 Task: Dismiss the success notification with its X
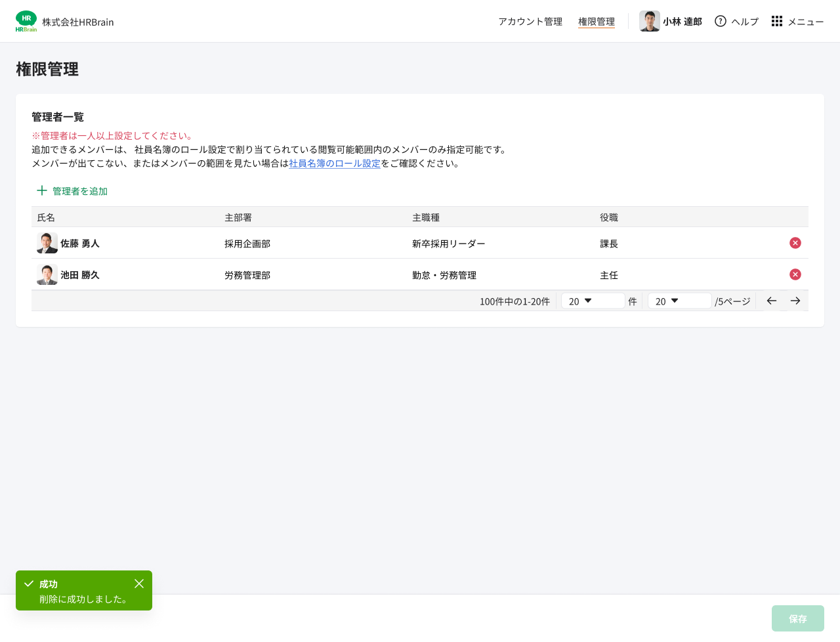point(138,584)
